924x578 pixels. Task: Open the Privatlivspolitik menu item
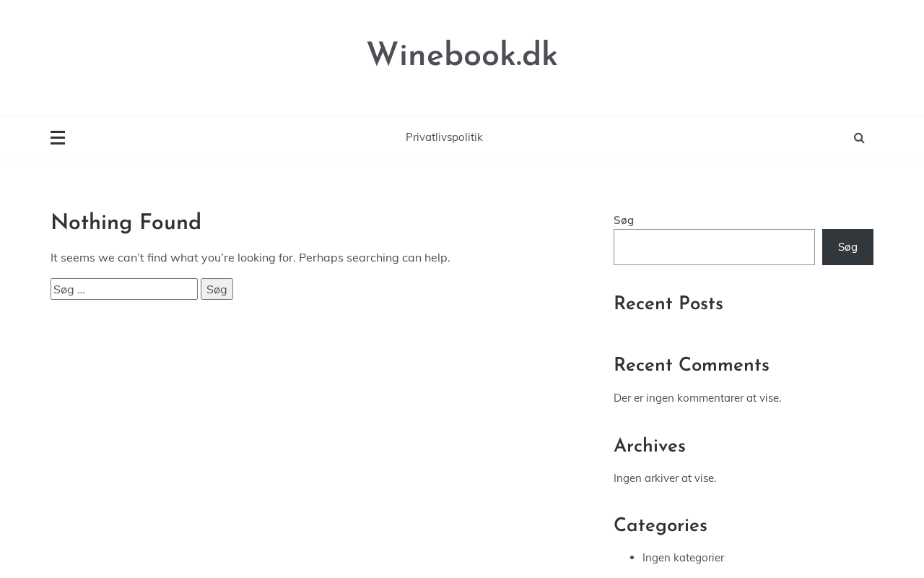444,137
